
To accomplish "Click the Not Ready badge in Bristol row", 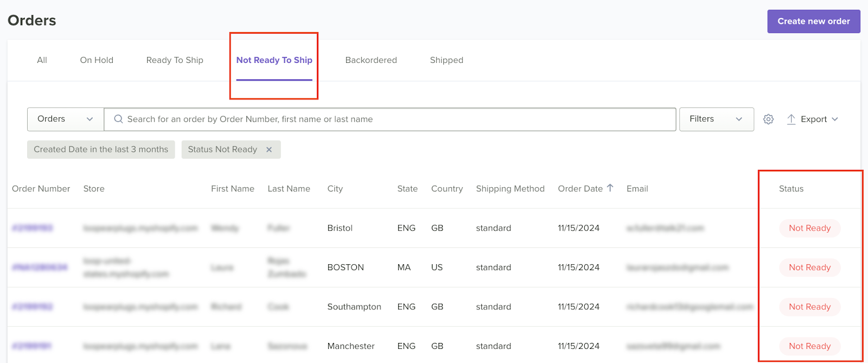I will (x=810, y=228).
